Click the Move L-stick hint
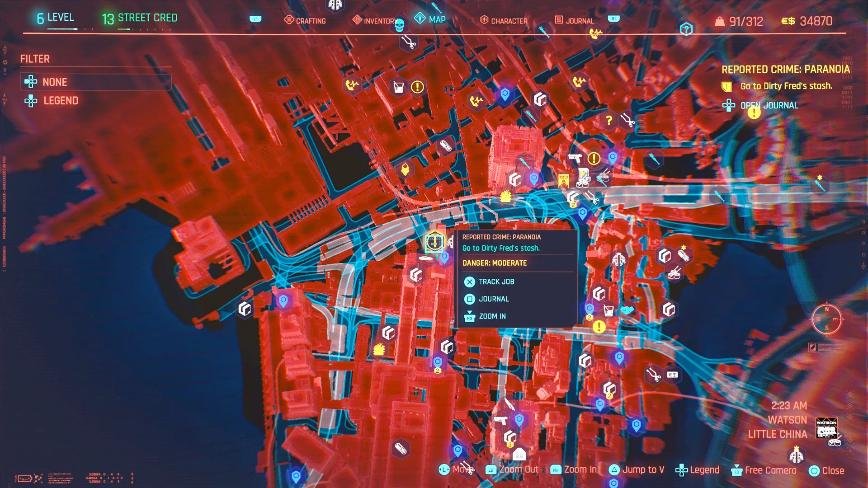The image size is (868, 488). pyautogui.click(x=457, y=470)
